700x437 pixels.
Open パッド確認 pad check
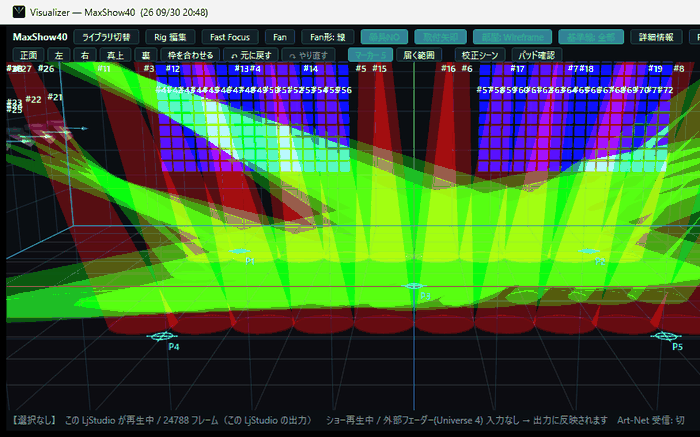point(537,55)
